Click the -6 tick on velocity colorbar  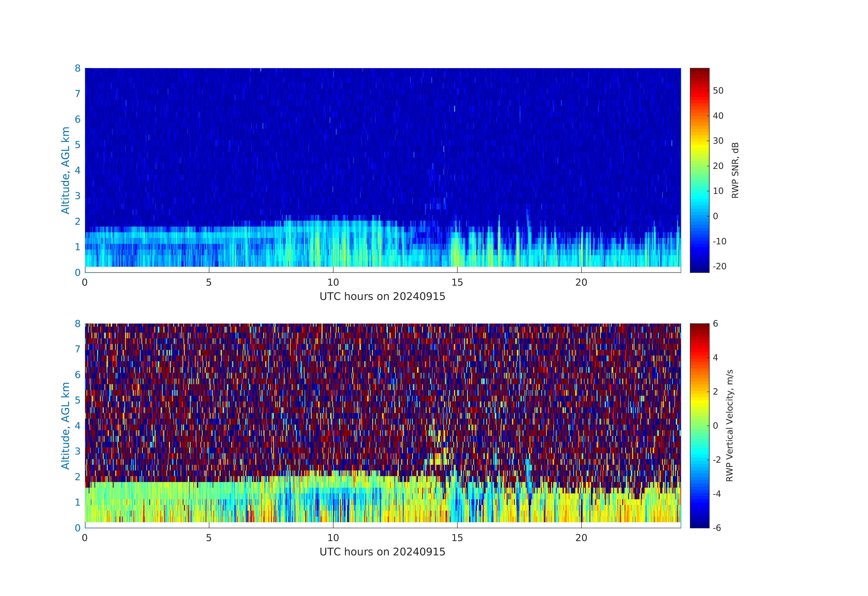(x=717, y=528)
